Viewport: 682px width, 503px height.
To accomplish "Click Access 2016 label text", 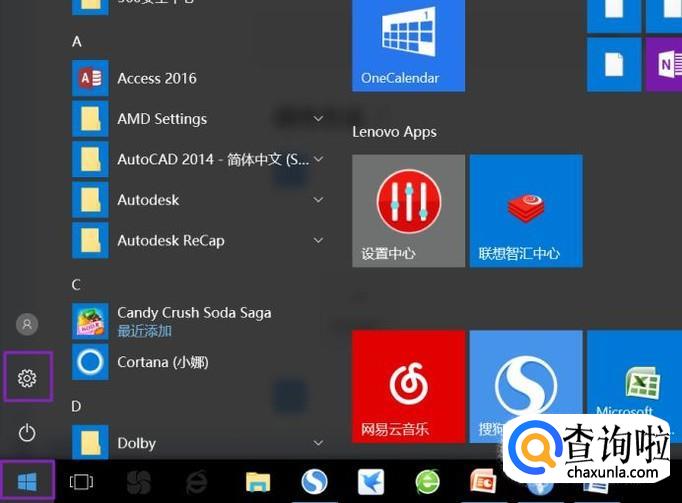I will 157,78.
